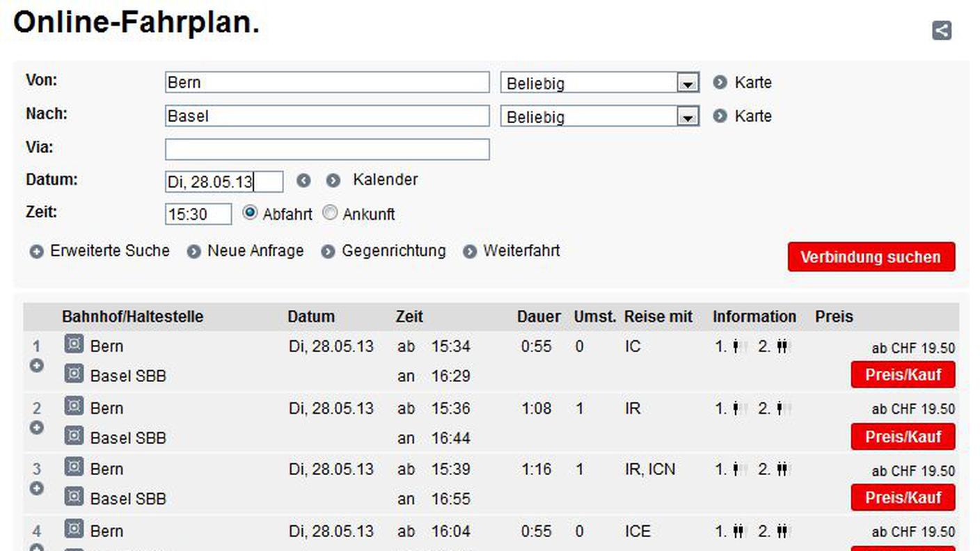Viewport: 980px width, 551px height.
Task: Select the Ankunft radio button
Action: pos(330,214)
